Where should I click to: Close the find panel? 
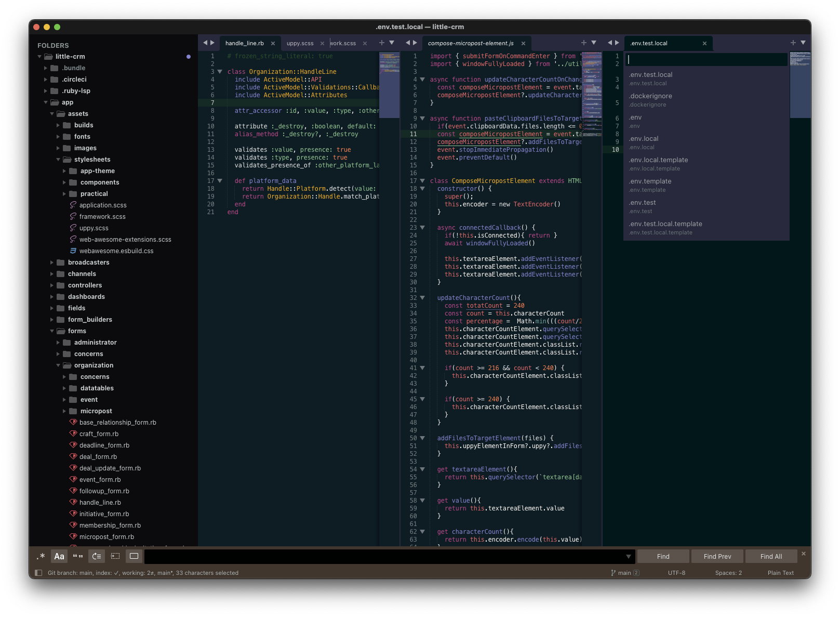(x=803, y=554)
